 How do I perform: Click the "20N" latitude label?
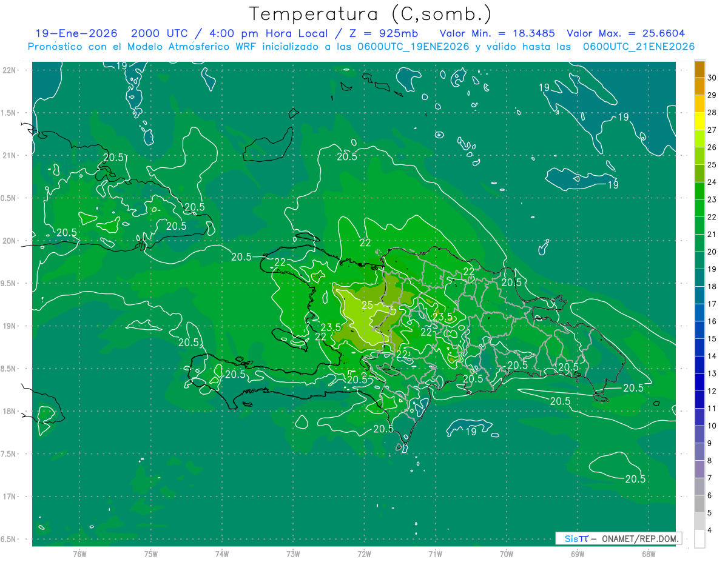pos(9,241)
